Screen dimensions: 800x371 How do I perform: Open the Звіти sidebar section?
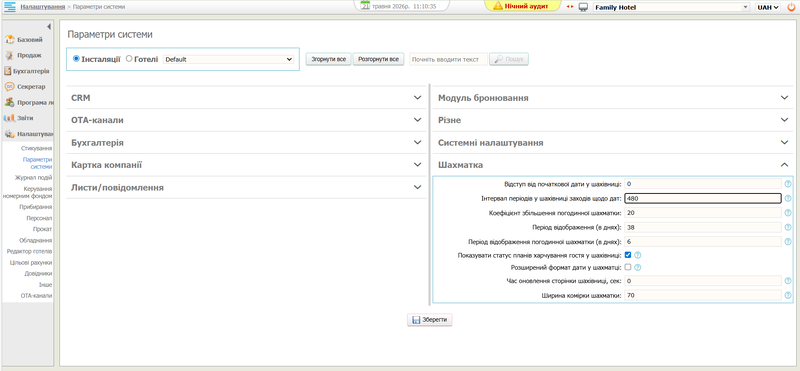pos(28,118)
